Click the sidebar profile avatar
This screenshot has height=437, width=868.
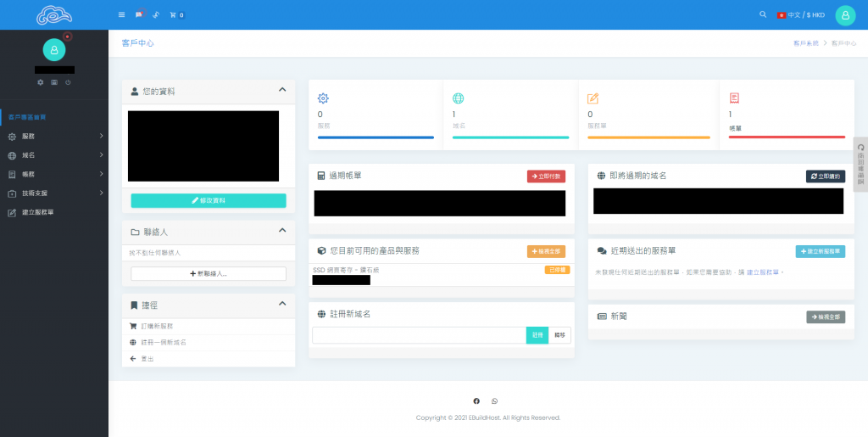(x=54, y=50)
